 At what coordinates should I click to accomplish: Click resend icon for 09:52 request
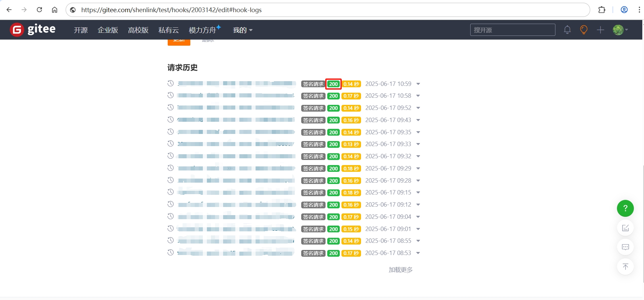click(x=171, y=108)
